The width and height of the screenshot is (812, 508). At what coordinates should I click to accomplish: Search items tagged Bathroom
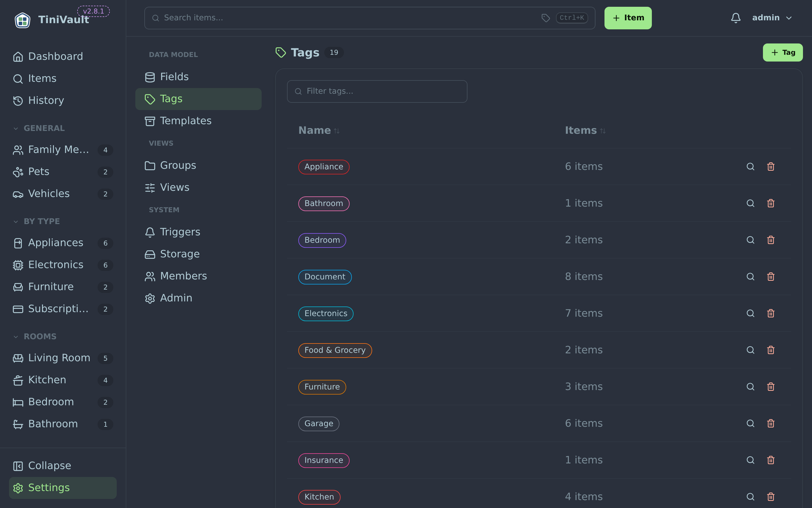[x=750, y=203]
